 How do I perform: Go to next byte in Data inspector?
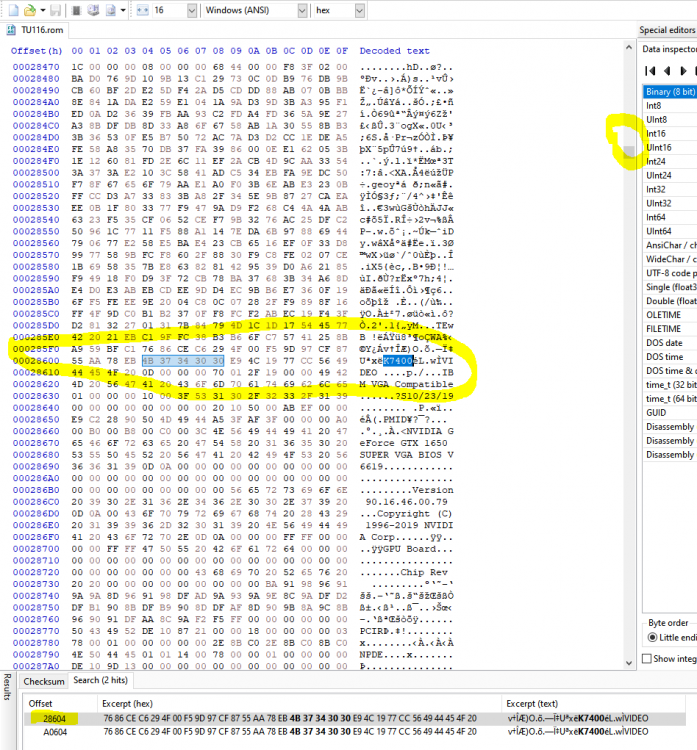tap(683, 71)
